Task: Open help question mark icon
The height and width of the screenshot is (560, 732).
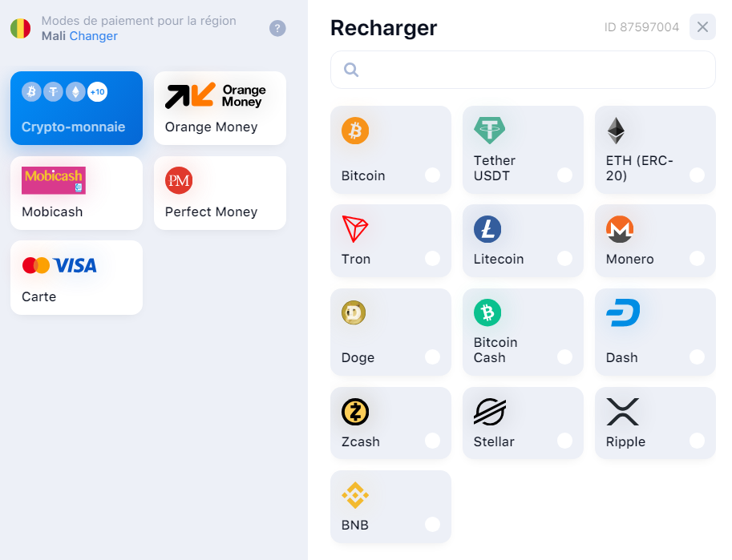Action: point(277,29)
